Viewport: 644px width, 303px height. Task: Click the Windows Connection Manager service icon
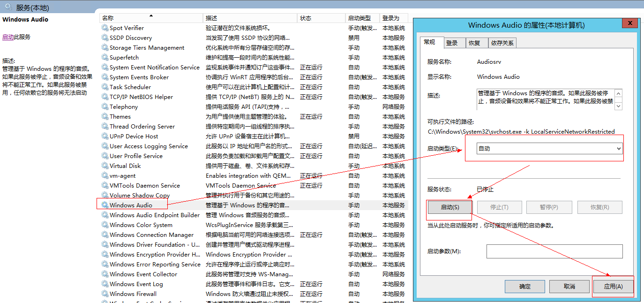click(x=105, y=235)
